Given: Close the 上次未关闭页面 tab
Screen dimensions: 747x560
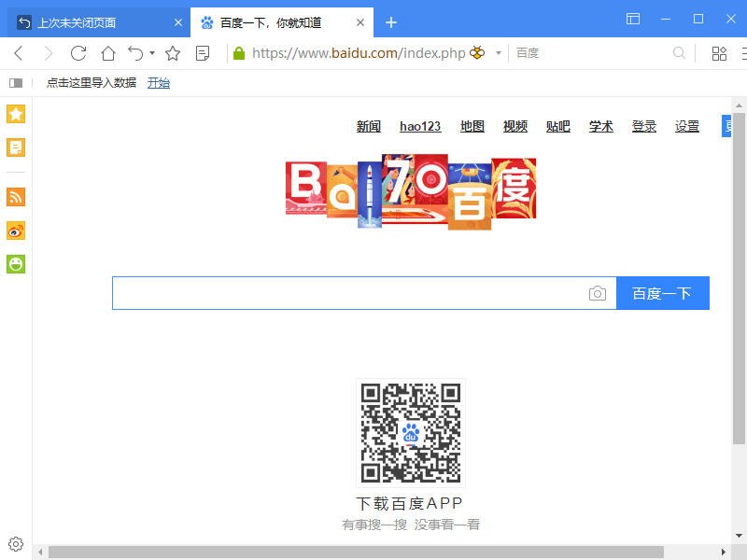Looking at the screenshot, I should tap(178, 22).
